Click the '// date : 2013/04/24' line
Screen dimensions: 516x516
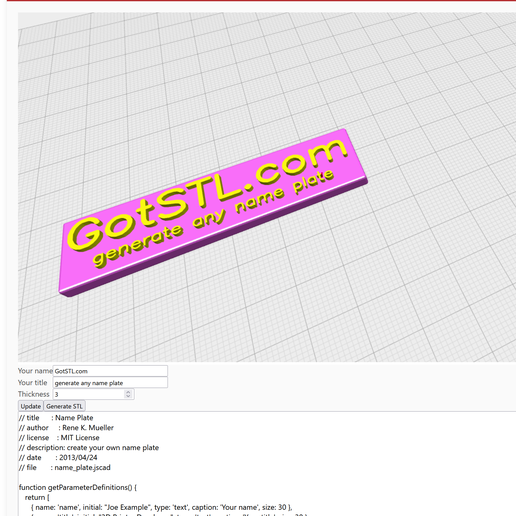coord(58,458)
